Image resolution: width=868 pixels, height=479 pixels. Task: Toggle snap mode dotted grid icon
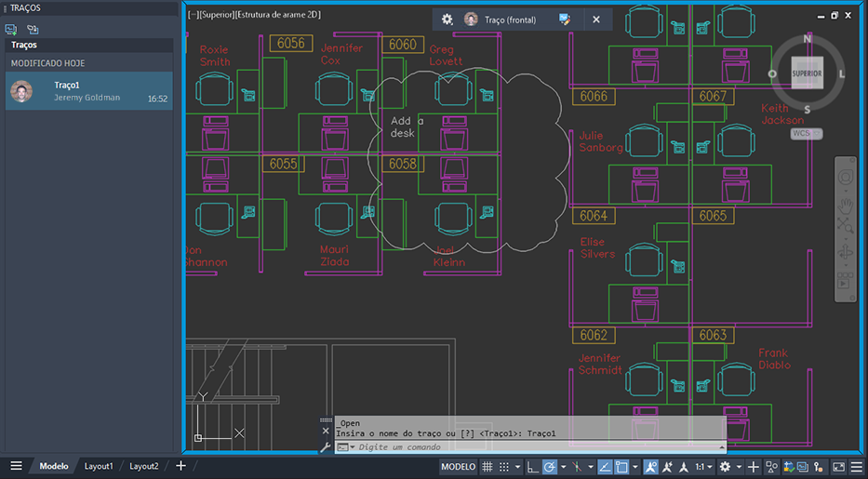pyautogui.click(x=504, y=467)
